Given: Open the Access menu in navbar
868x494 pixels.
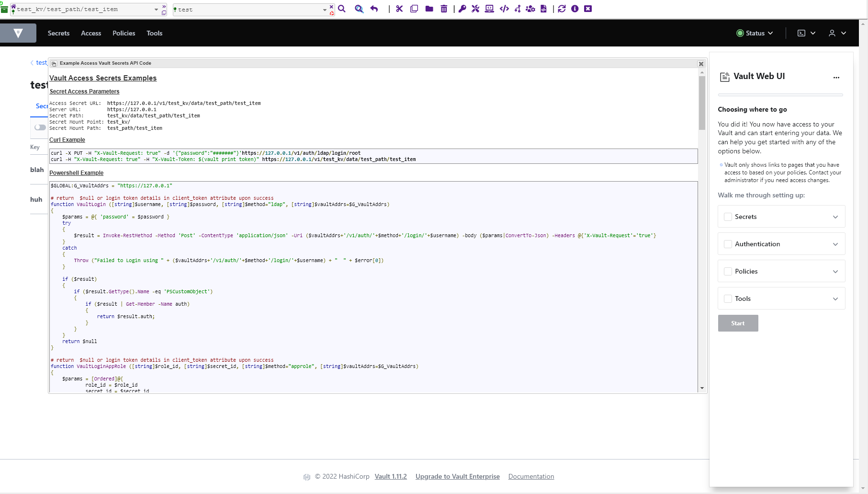Looking at the screenshot, I should coord(91,33).
